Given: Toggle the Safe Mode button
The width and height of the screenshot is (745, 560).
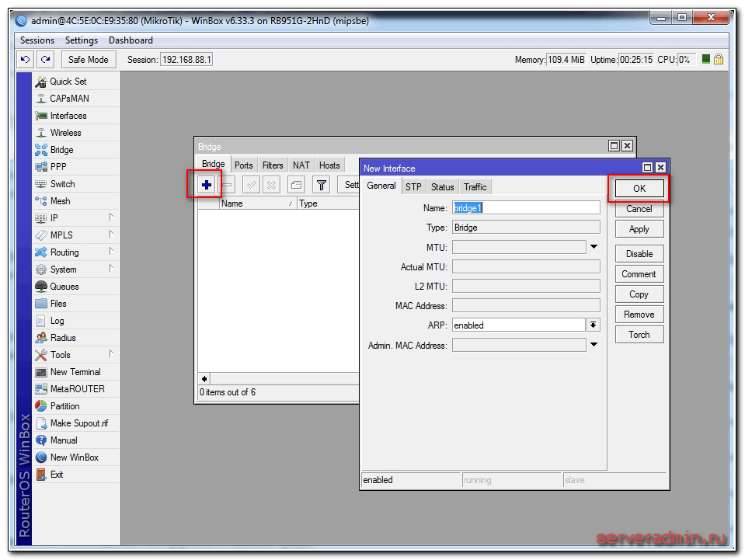Looking at the screenshot, I should pyautogui.click(x=89, y=60).
